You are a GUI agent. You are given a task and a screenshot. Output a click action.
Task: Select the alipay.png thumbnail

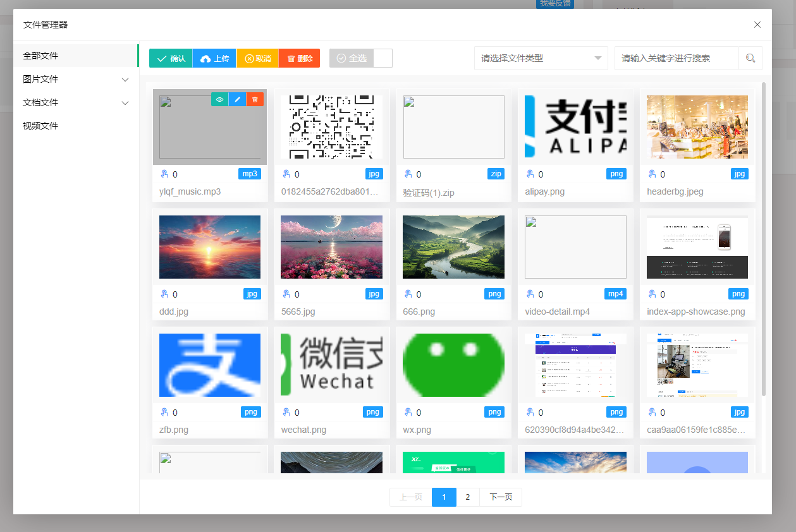tap(575, 127)
